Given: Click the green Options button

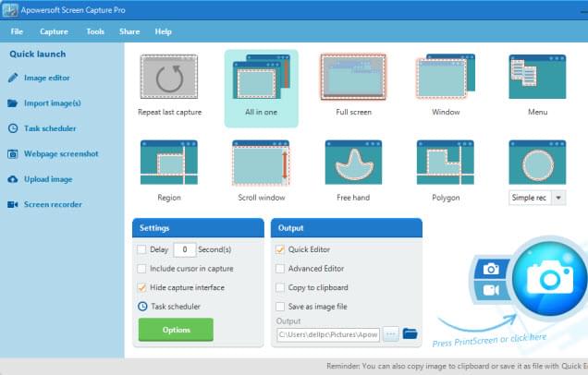Looking at the screenshot, I should tap(176, 330).
